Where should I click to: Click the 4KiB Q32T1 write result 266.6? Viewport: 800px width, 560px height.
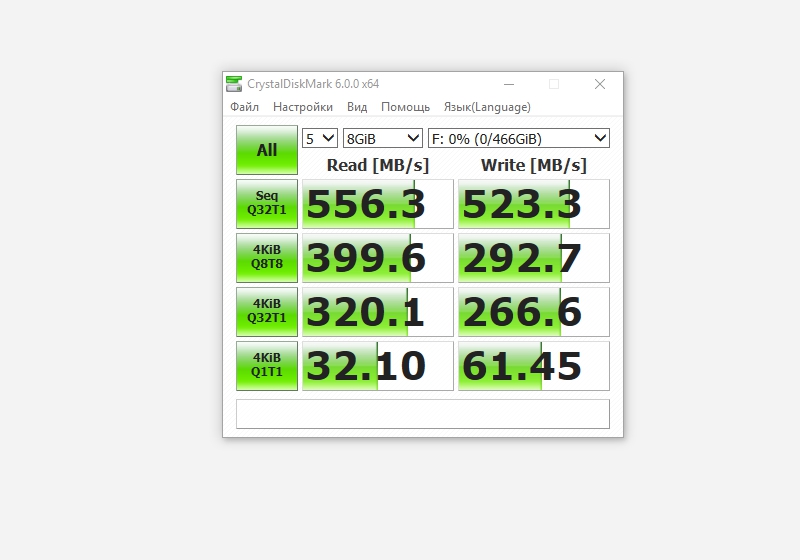(x=534, y=312)
